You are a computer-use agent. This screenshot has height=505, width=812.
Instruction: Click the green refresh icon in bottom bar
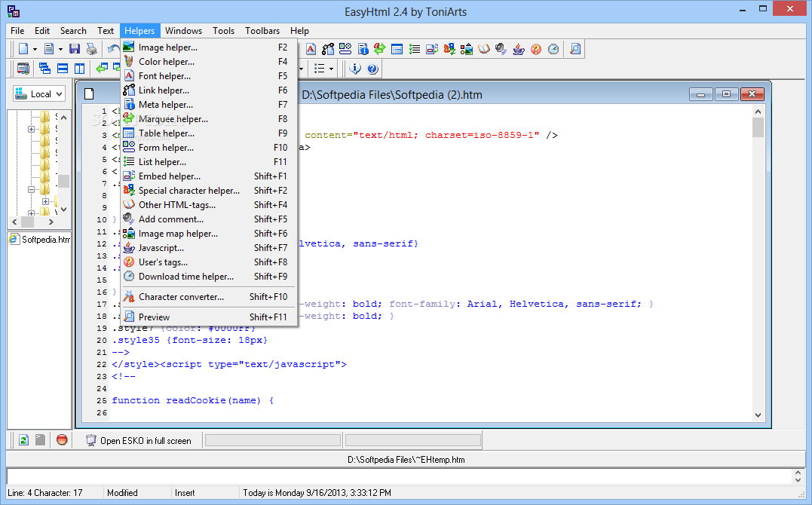(23, 440)
